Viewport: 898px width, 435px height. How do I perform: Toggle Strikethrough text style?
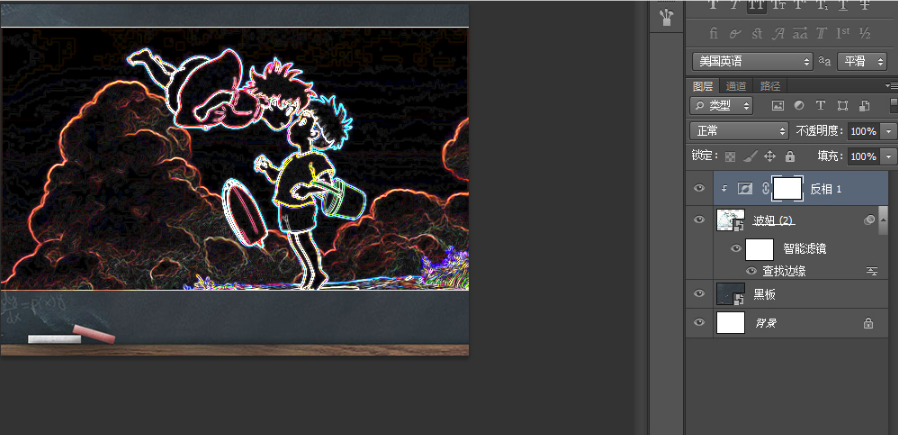865,5
